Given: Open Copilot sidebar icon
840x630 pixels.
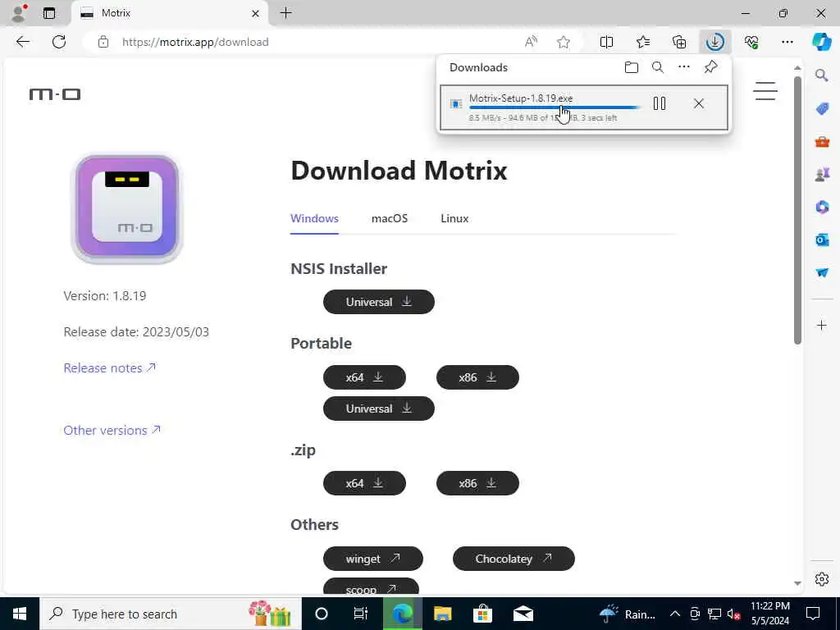Looking at the screenshot, I should [821, 42].
